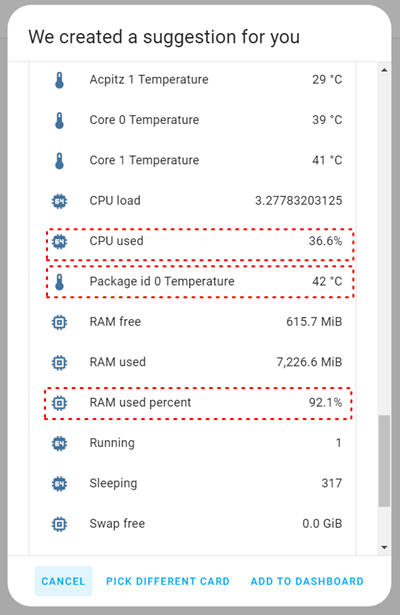Image resolution: width=400 pixels, height=615 pixels.
Task: Click the Swap free memory icon
Action: point(59,524)
